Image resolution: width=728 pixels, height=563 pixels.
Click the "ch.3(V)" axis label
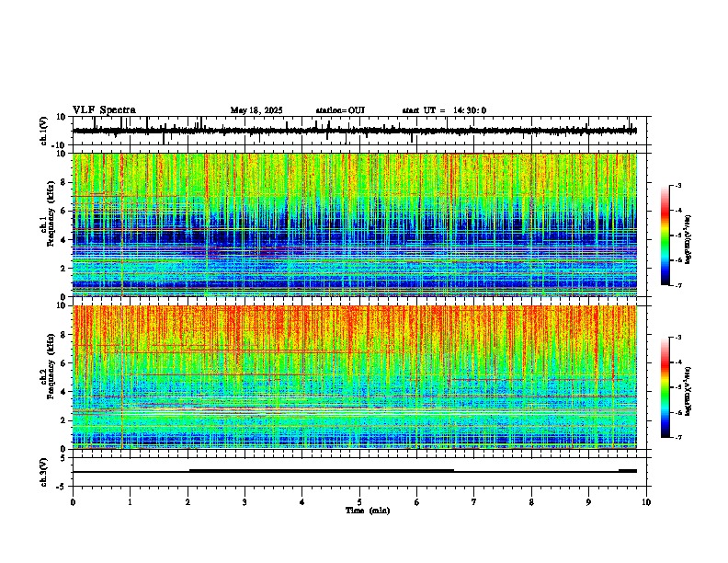click(x=44, y=473)
